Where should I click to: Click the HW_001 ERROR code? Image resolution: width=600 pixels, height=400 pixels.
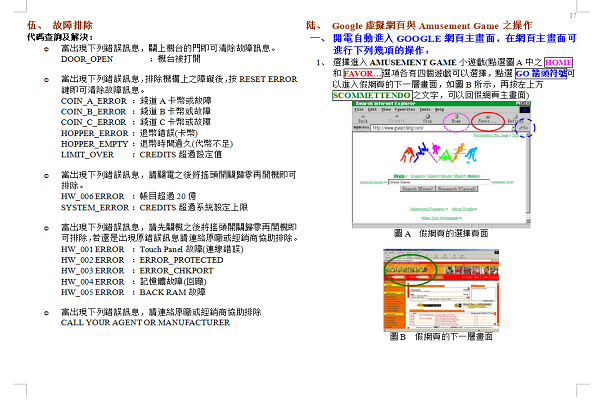tap(93, 249)
